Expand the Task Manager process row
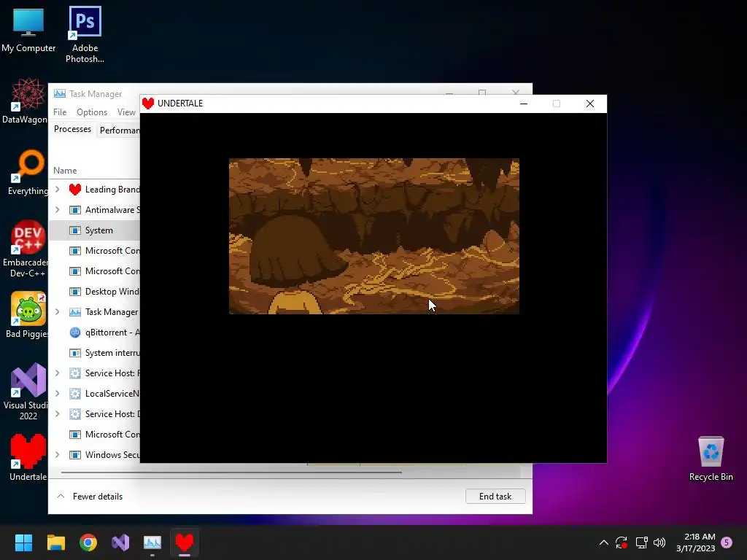 (57, 312)
